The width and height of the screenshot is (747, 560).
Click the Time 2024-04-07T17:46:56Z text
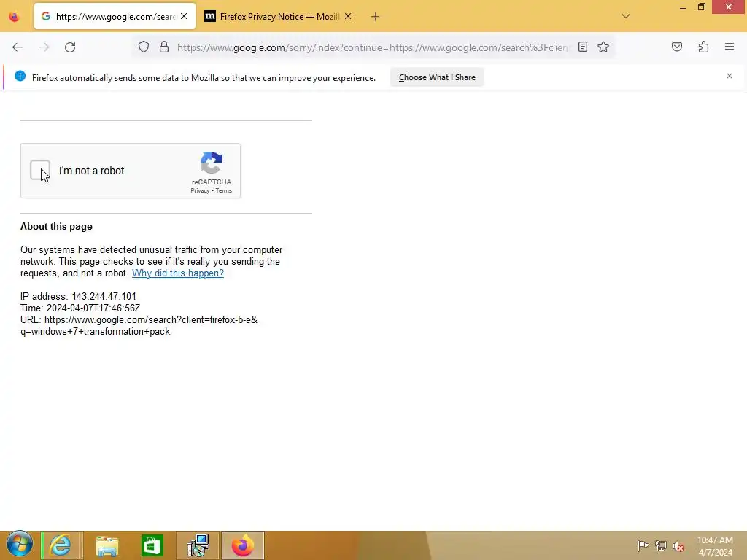click(x=80, y=308)
